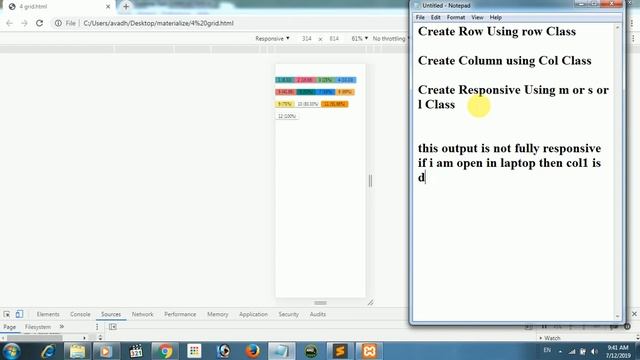Select the Page sub-tab in Sources
Viewport: 640px width, 360px height.
pyautogui.click(x=9, y=327)
